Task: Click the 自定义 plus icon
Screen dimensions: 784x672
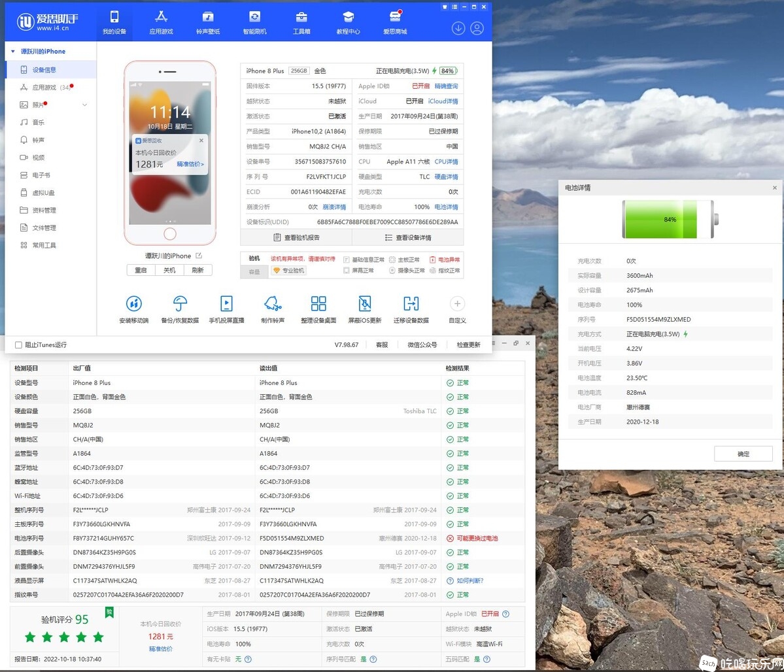Action: [x=457, y=303]
